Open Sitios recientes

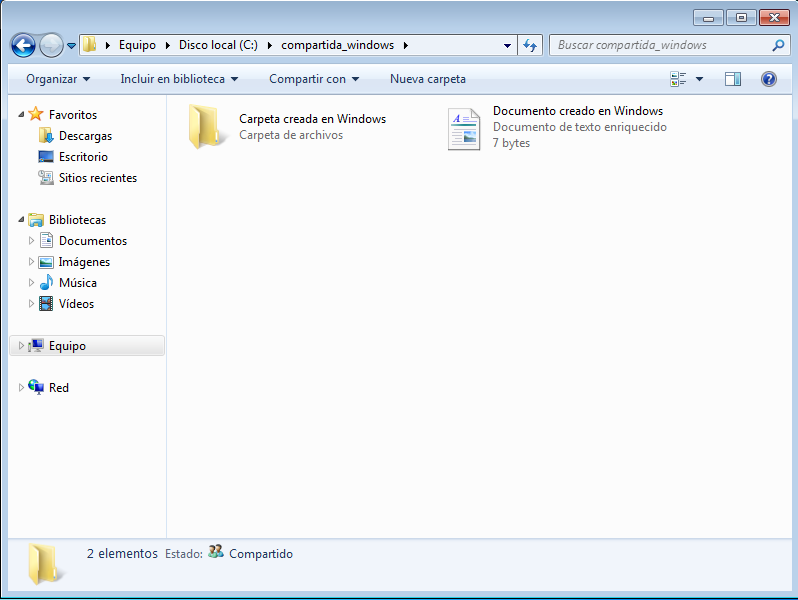click(x=98, y=178)
